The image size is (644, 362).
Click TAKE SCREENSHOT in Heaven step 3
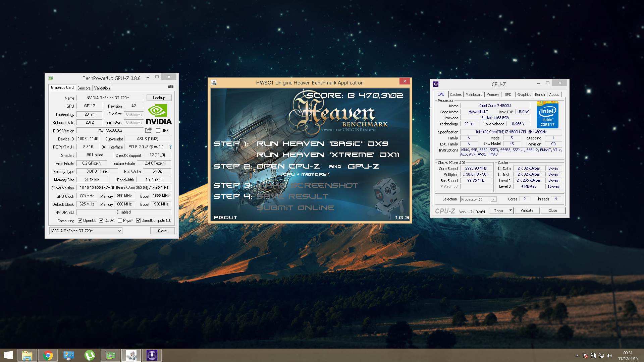point(308,185)
